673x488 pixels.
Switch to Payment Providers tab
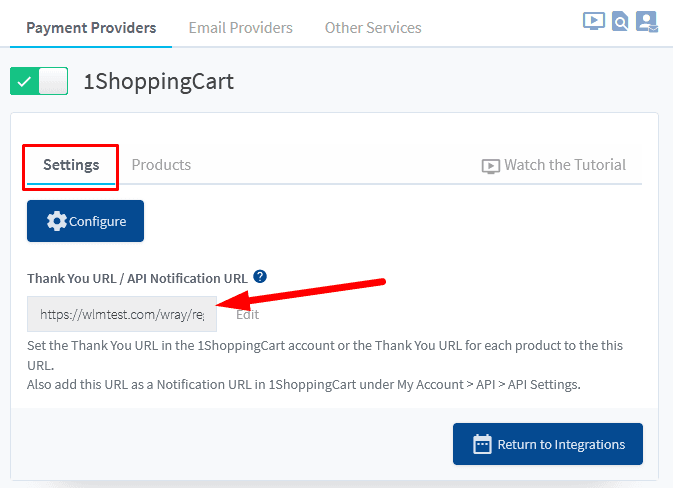91,28
